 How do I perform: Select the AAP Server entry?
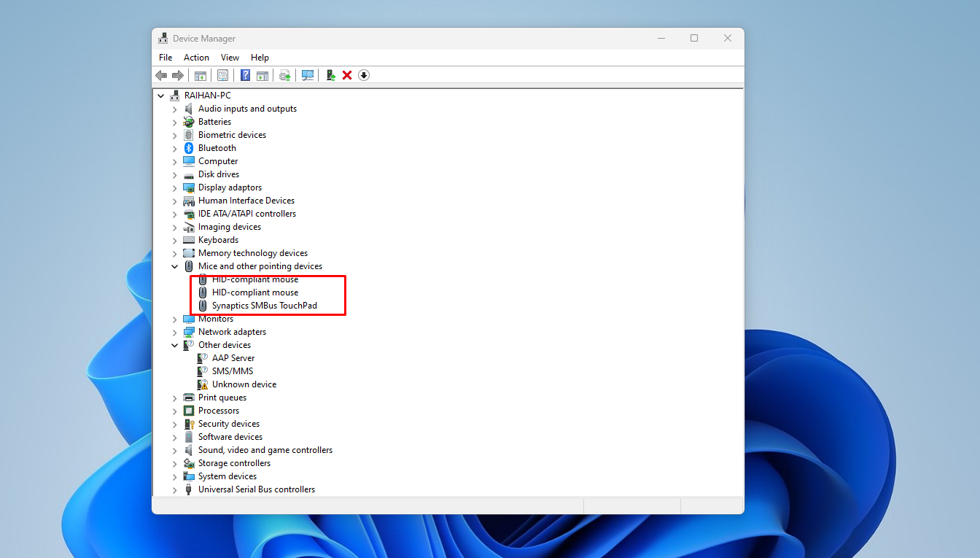tap(233, 358)
